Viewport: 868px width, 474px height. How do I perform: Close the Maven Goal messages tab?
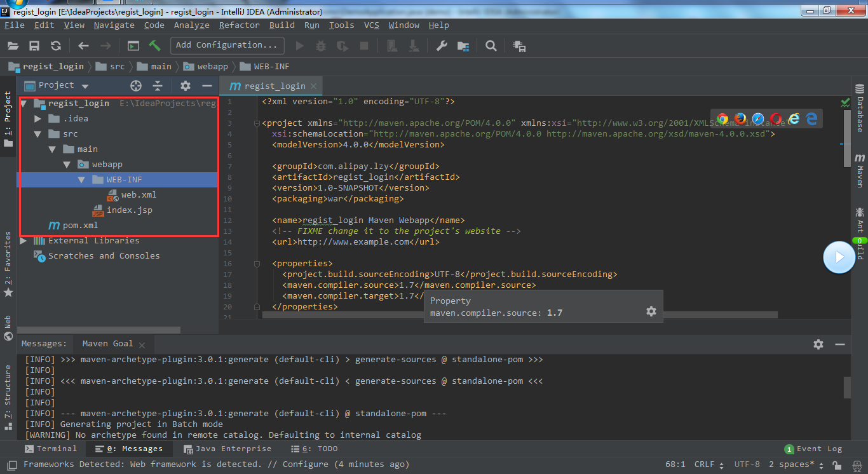142,345
